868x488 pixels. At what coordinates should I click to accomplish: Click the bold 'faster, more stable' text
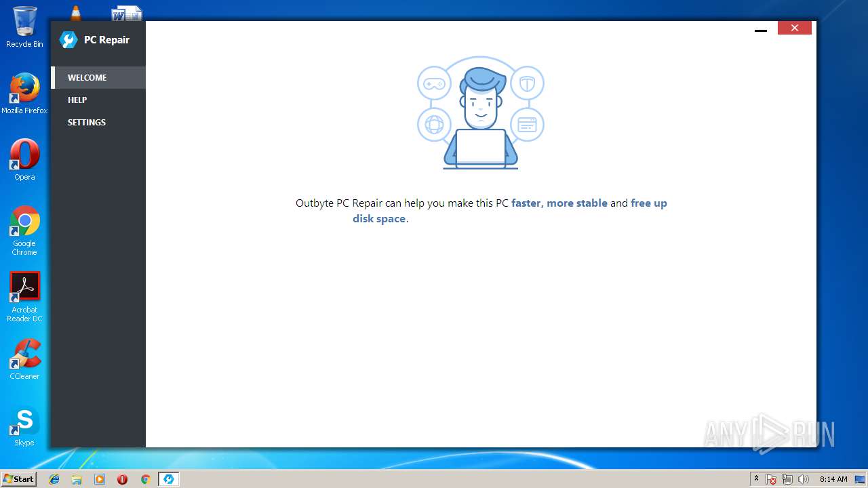click(559, 203)
